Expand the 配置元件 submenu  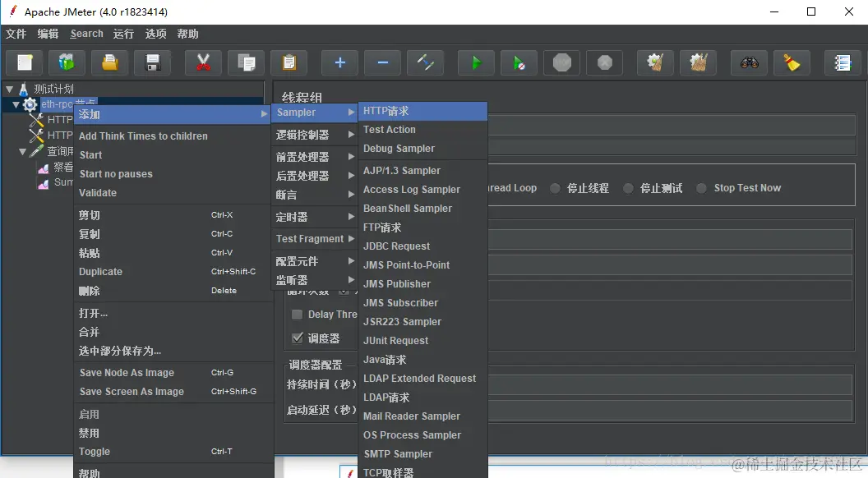point(315,261)
